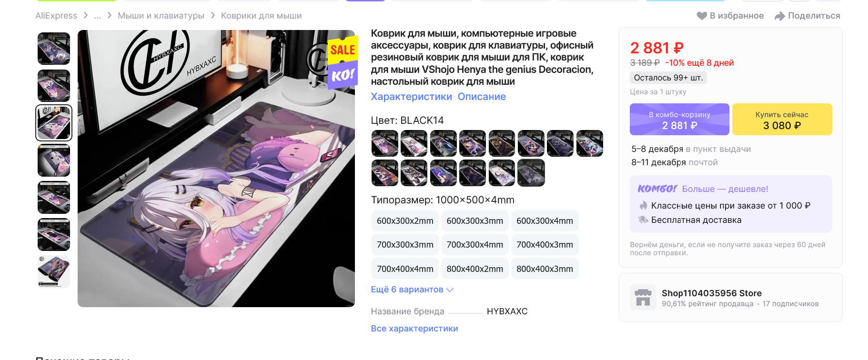The width and height of the screenshot is (868, 360).
Task: Select first color variant thumbnail
Action: pos(384,143)
